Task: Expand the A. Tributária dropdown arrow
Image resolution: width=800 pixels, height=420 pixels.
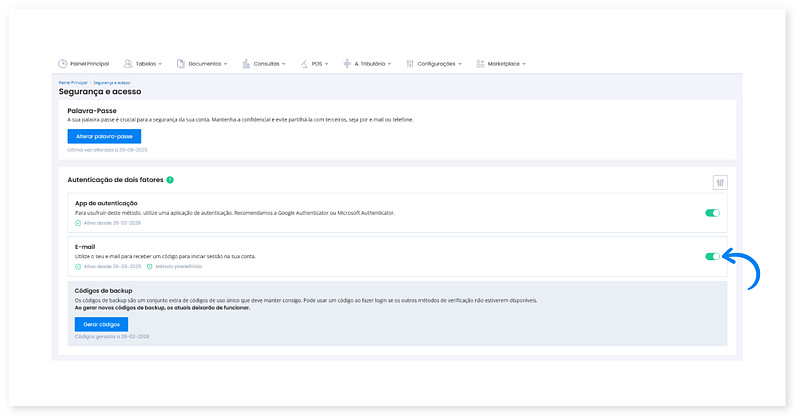Action: pos(389,64)
